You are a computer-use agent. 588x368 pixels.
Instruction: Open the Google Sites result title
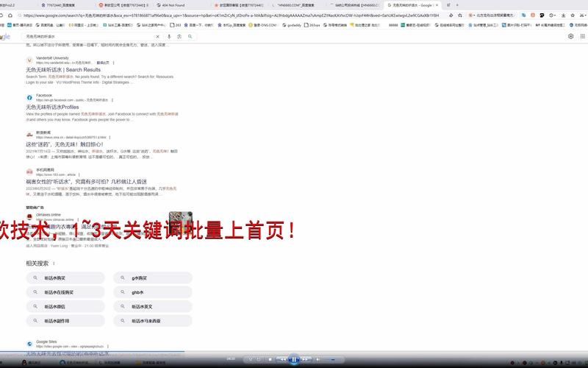68,354
